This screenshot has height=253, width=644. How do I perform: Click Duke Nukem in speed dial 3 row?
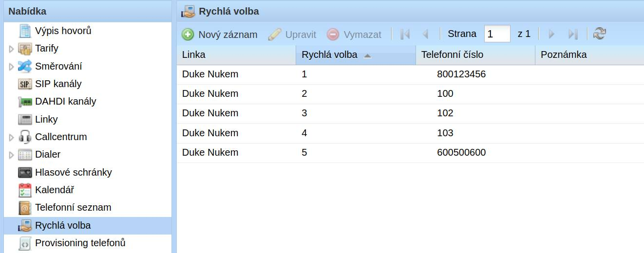[210, 113]
